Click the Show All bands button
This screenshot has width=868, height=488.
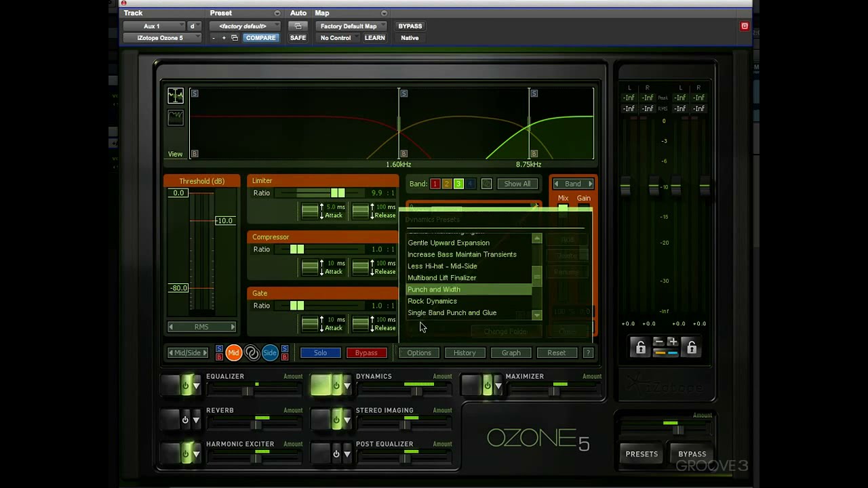point(517,184)
